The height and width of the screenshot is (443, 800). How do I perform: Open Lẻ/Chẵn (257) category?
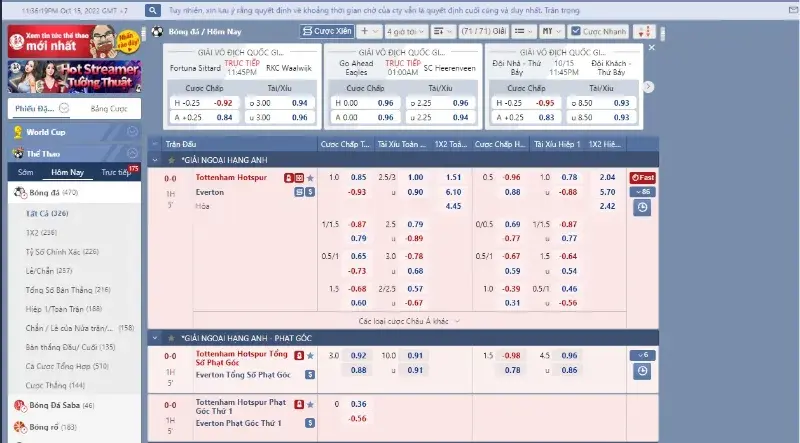click(49, 270)
